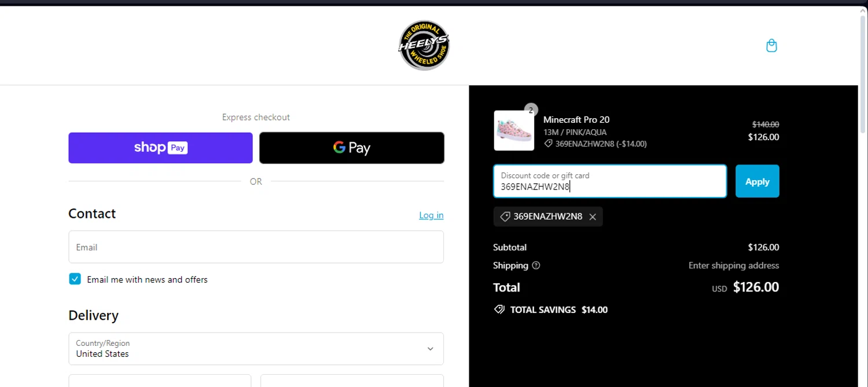Uncheck Email me with news and offers

tap(75, 279)
